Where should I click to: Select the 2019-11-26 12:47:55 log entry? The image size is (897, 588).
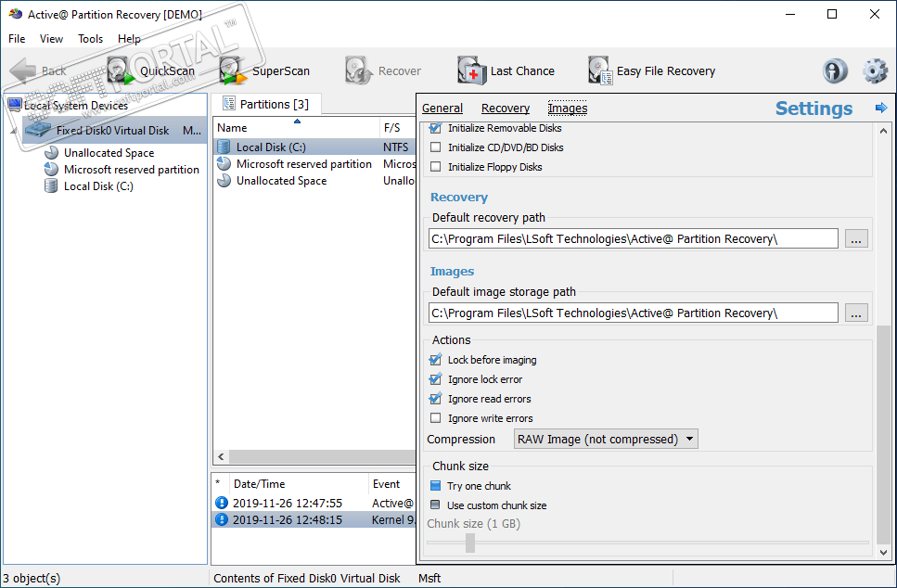point(314,503)
